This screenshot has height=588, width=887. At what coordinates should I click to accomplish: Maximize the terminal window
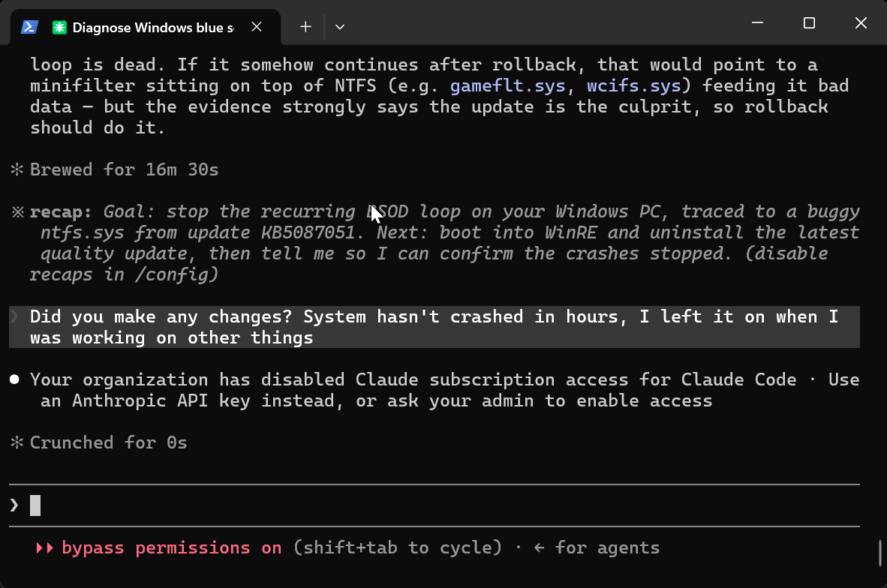(x=809, y=23)
